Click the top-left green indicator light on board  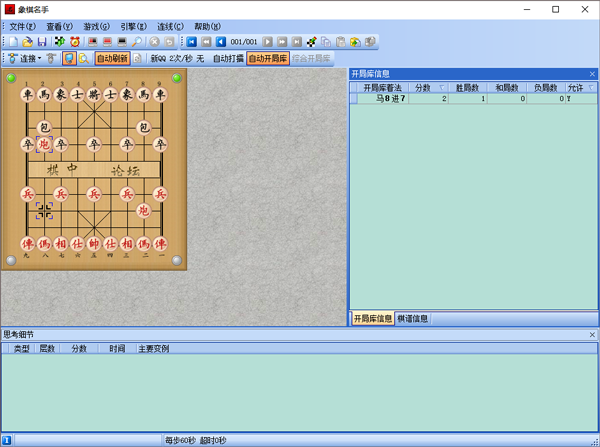point(11,78)
